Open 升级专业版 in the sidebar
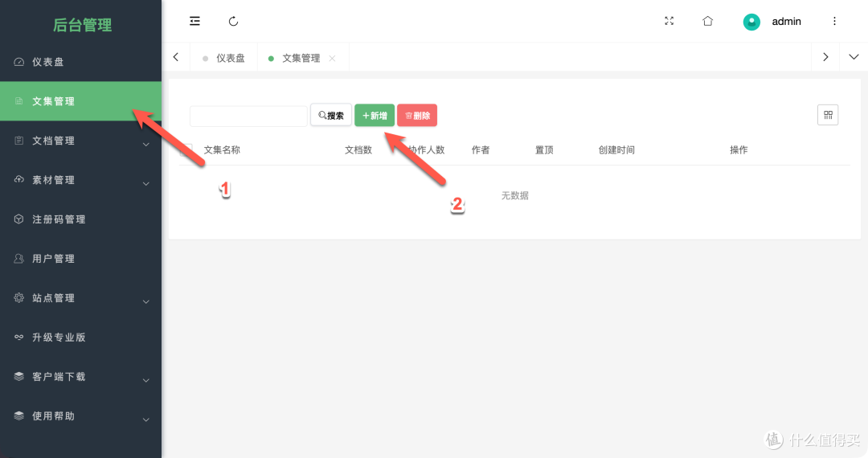Image resolution: width=868 pixels, height=458 pixels. pyautogui.click(x=81, y=337)
